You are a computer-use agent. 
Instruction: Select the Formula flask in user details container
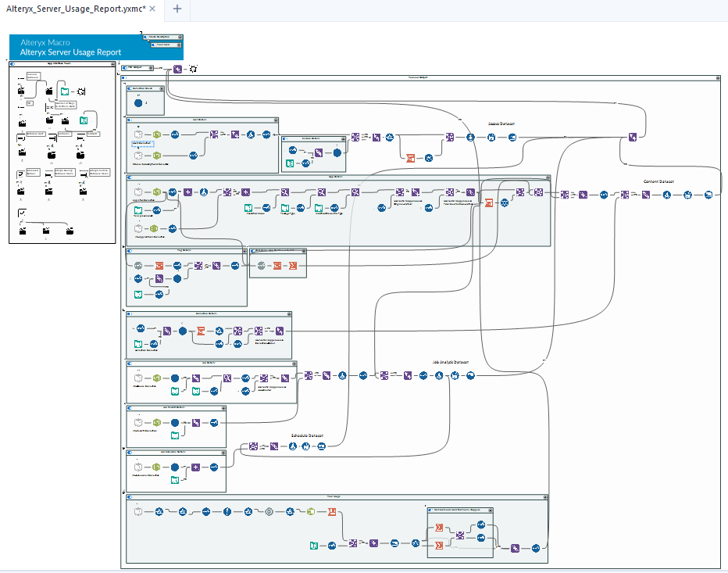(x=251, y=134)
